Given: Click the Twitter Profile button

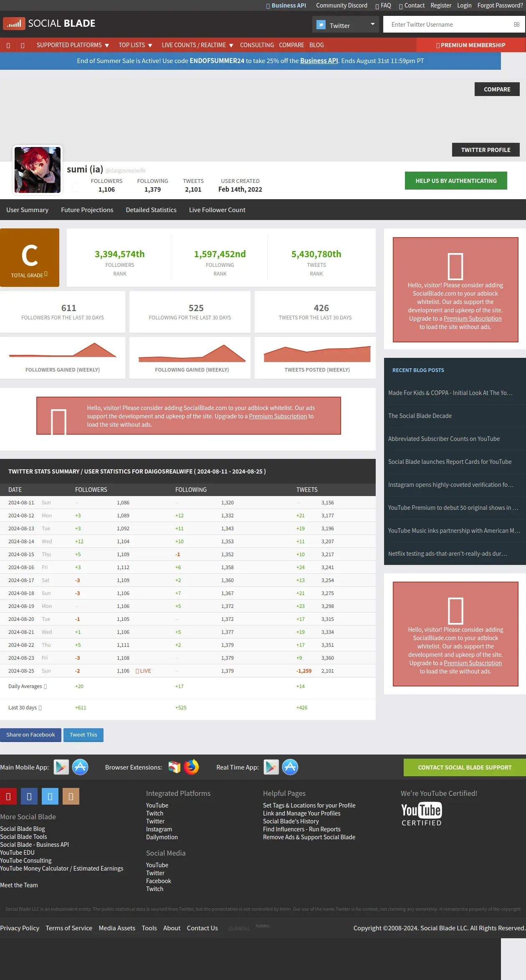Looking at the screenshot, I should [x=486, y=150].
